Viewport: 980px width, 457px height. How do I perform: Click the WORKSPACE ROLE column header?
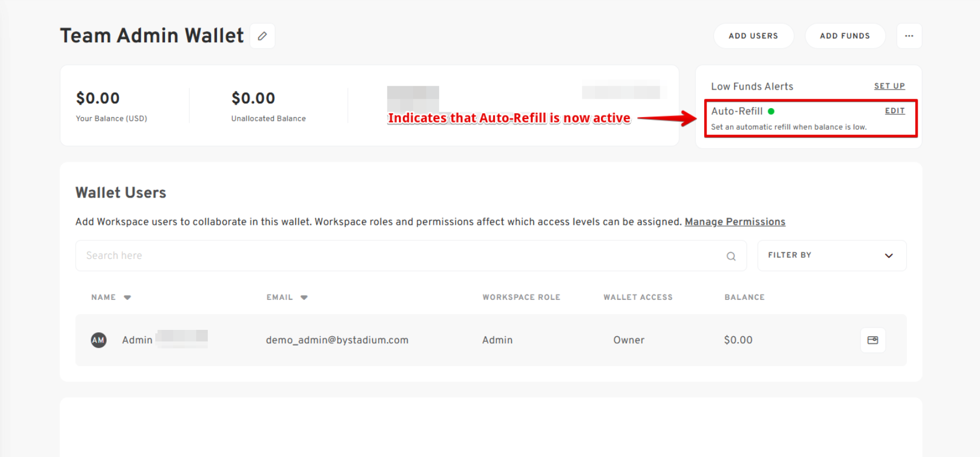click(521, 298)
